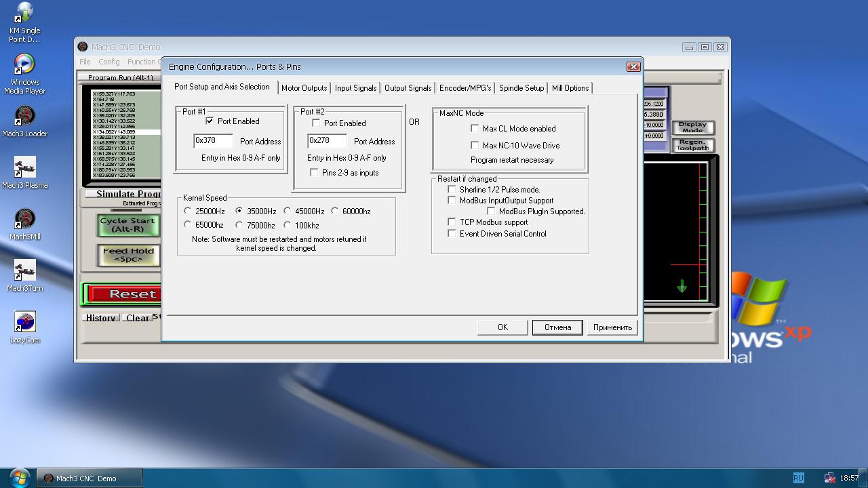The width and height of the screenshot is (868, 488).
Task: Click the History button in Mach3
Action: point(100,318)
